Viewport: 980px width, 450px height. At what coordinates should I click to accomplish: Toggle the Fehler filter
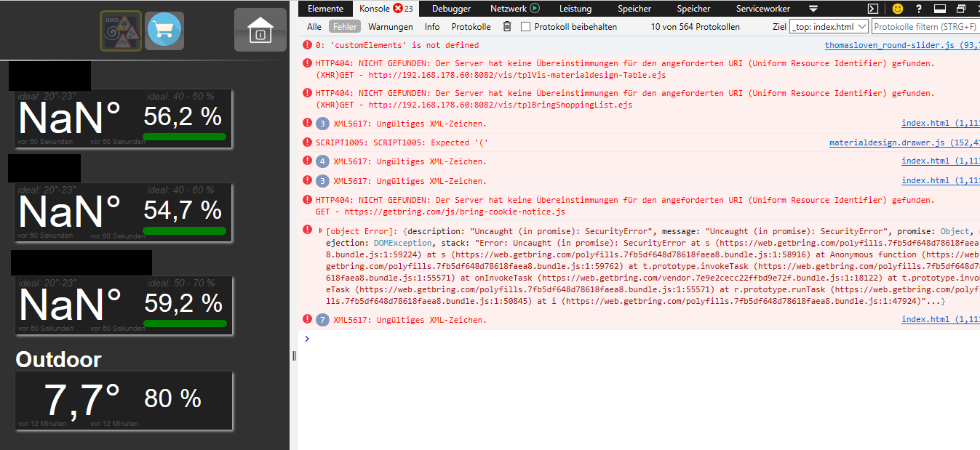pyautogui.click(x=345, y=26)
